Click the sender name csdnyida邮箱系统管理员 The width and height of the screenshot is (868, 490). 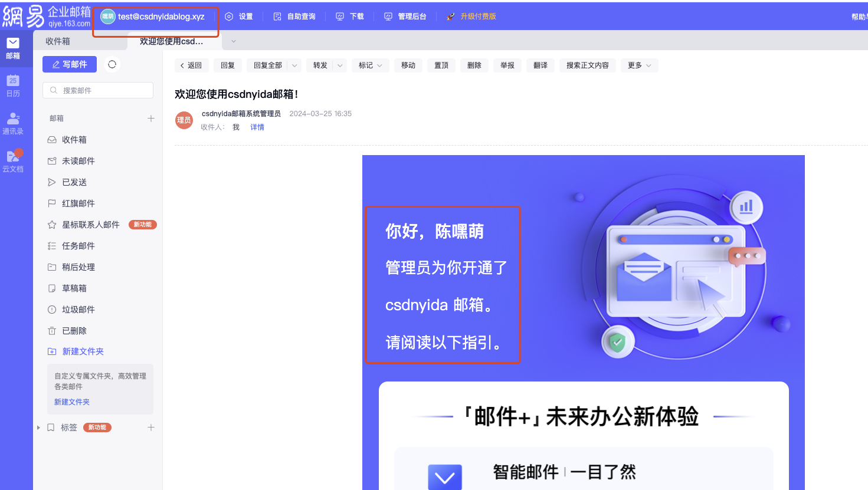pyautogui.click(x=241, y=114)
